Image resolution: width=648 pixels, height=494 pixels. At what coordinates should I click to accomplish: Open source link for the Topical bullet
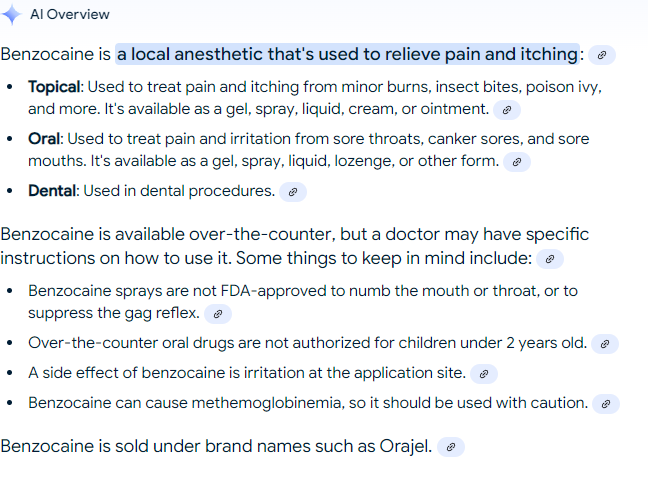[507, 109]
